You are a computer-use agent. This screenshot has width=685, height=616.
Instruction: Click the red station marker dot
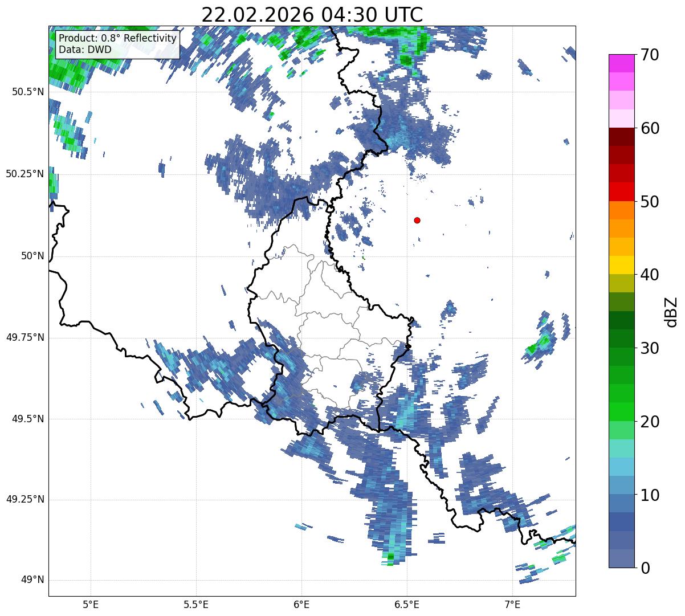pyautogui.click(x=417, y=220)
